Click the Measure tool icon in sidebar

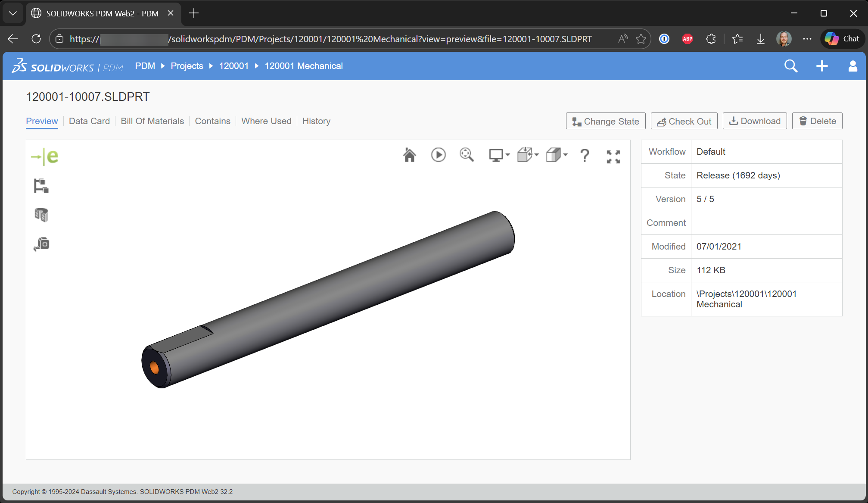click(x=42, y=244)
